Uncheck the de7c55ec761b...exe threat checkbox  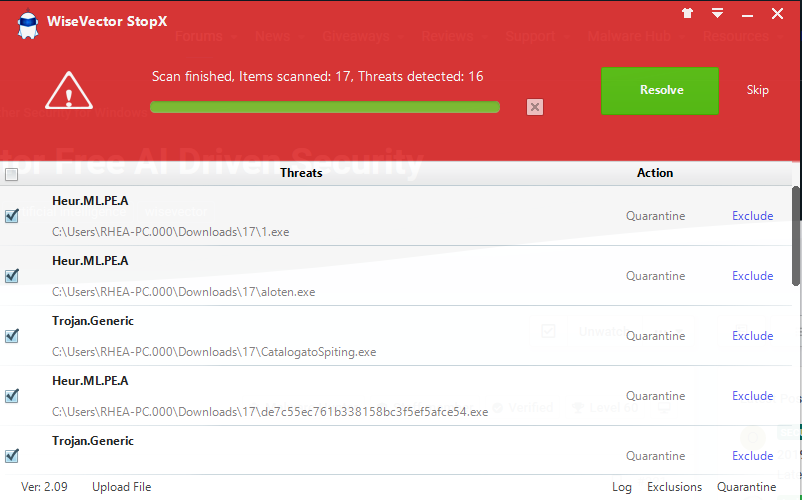coord(12,396)
